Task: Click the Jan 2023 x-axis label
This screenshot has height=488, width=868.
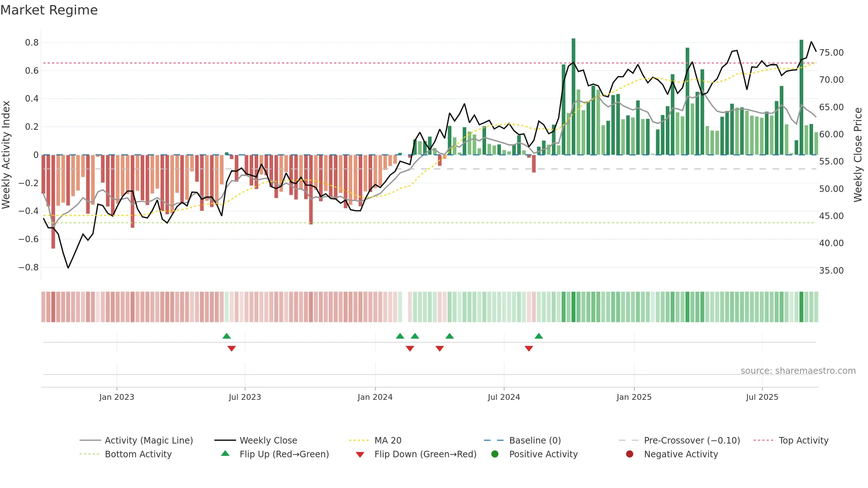Action: coord(117,397)
